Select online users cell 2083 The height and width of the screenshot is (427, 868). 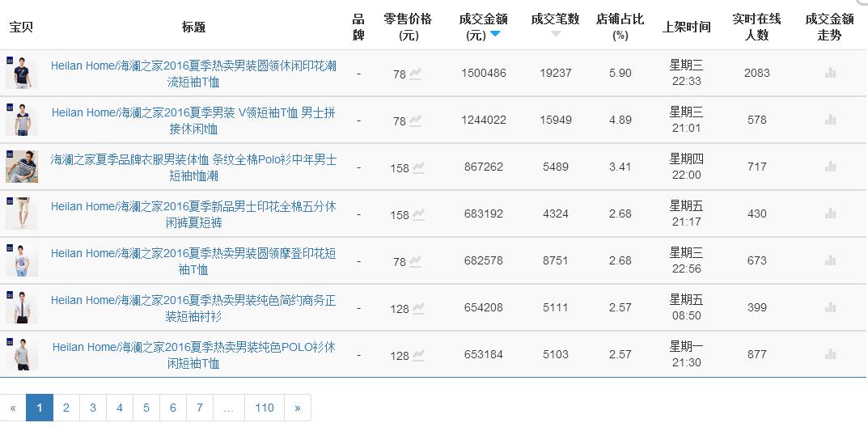pos(756,73)
